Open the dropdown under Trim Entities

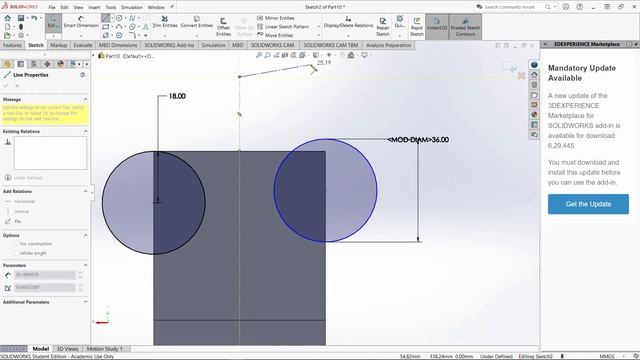pos(165,36)
